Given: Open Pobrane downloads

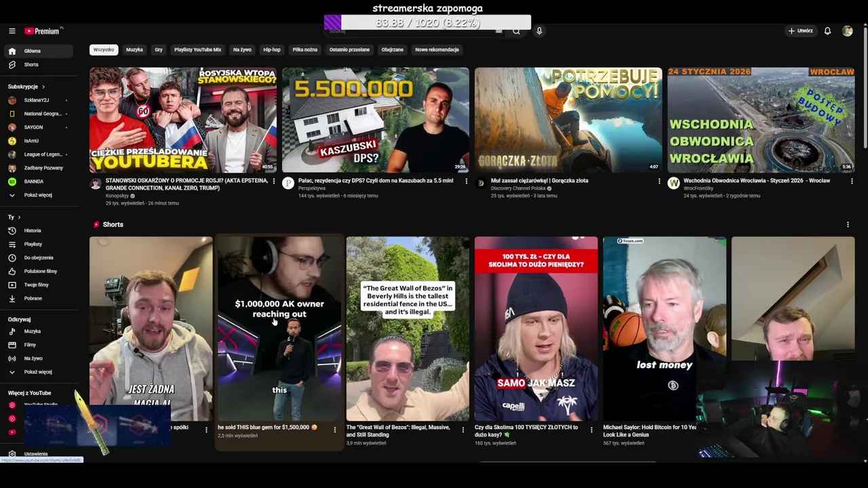Looking at the screenshot, I should [x=38, y=298].
